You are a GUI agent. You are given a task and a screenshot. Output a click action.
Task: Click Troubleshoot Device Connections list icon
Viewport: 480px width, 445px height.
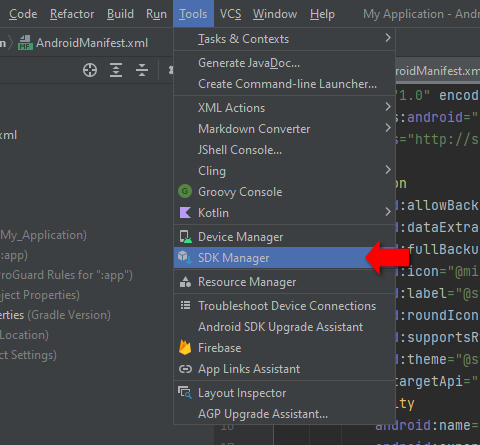coord(185,305)
